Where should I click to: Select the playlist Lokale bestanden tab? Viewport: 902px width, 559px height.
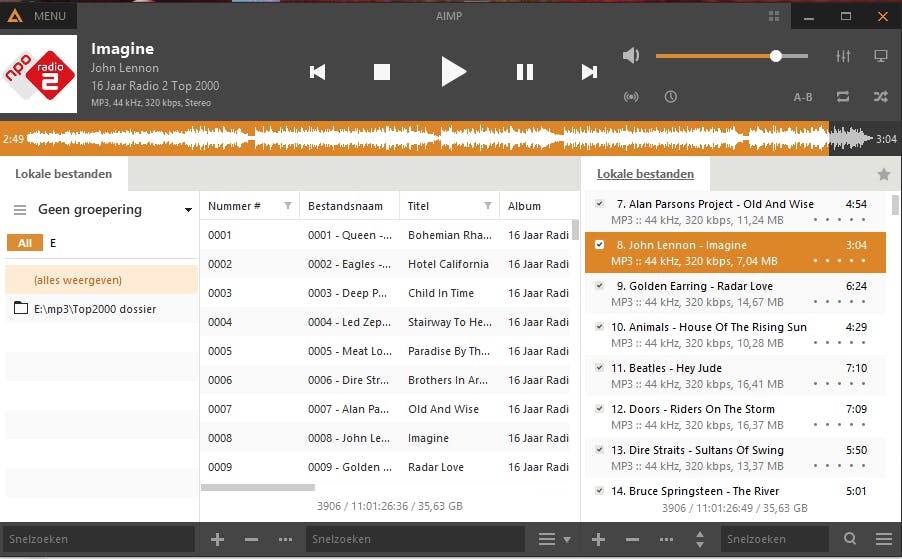[x=645, y=174]
